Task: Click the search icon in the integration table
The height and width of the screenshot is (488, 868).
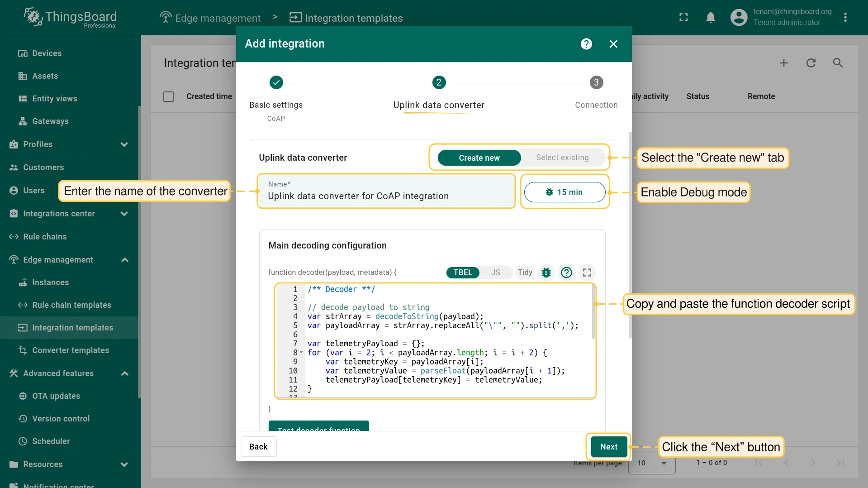Action: (x=838, y=63)
